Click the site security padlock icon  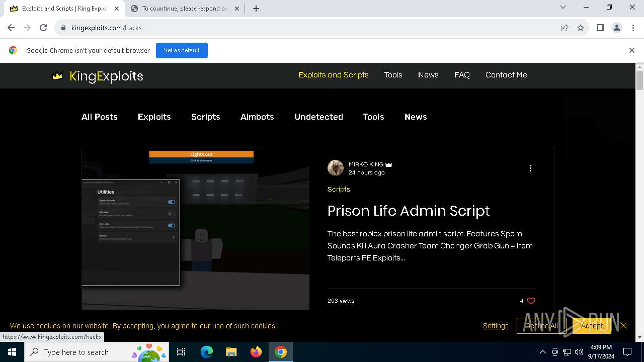[x=63, y=28]
